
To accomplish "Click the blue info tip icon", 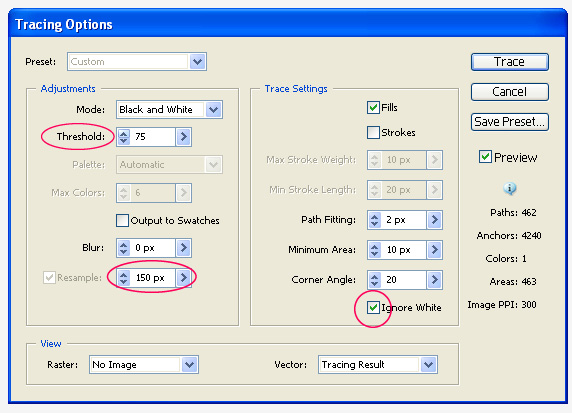I will point(510,188).
